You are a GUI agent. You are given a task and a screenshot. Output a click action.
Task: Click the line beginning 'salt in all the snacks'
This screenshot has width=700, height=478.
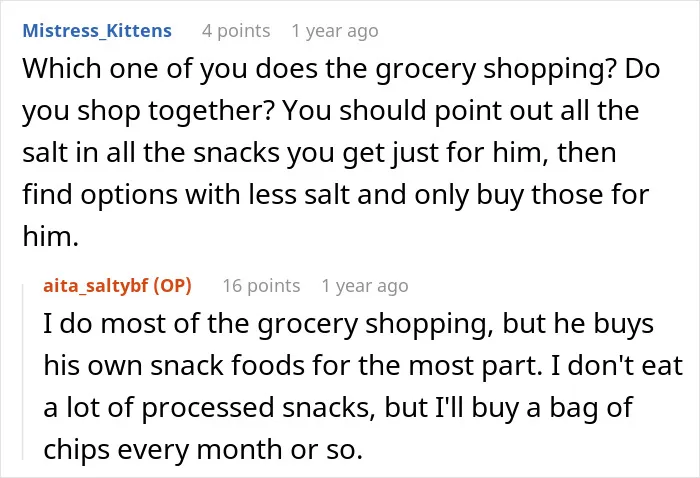pyautogui.click(x=319, y=153)
